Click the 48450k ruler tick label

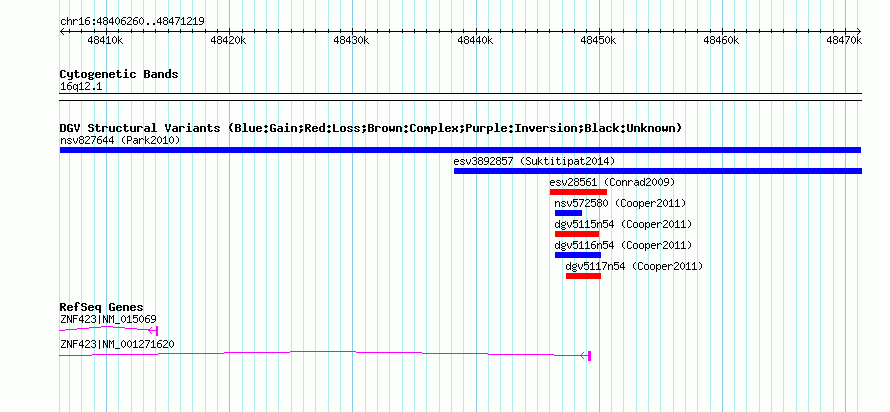(598, 40)
